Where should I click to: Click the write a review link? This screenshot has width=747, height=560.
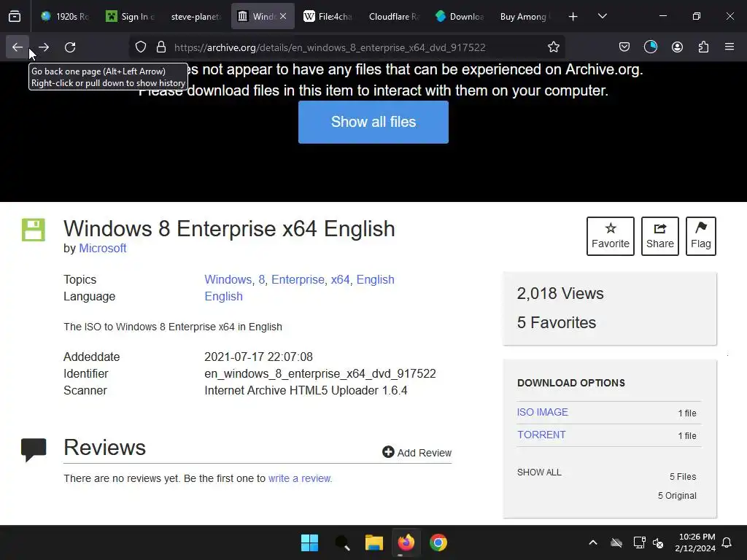pos(300,478)
